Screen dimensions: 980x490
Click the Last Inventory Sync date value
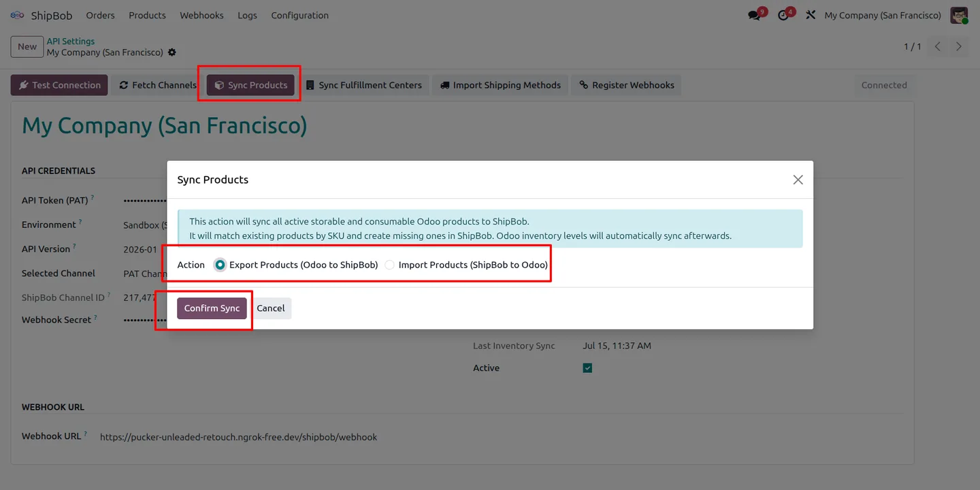(x=617, y=346)
